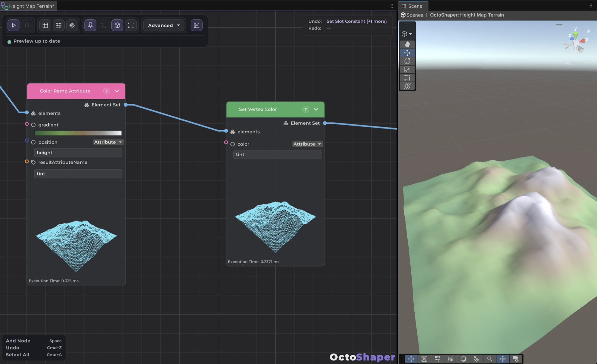Click the axis arrows icon

[104, 25]
